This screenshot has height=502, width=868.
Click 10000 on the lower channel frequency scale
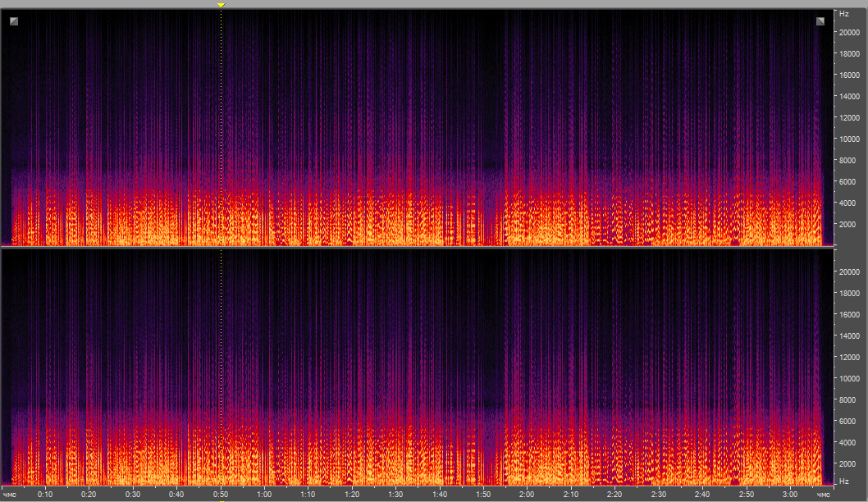click(850, 379)
